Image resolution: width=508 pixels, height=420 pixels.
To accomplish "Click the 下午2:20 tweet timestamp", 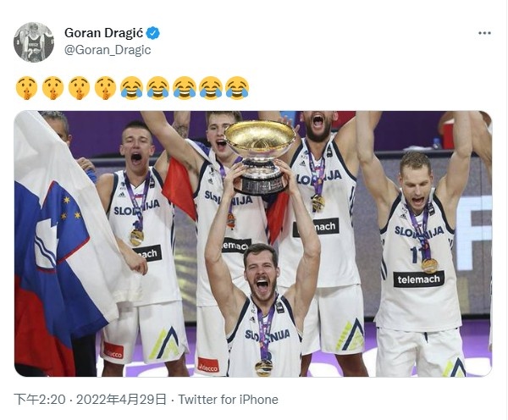I will click(40, 400).
